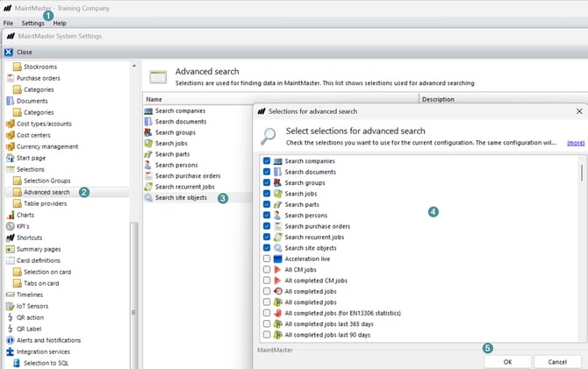Click the Search companies icon in Name list
The width and height of the screenshot is (588, 369).
point(148,111)
